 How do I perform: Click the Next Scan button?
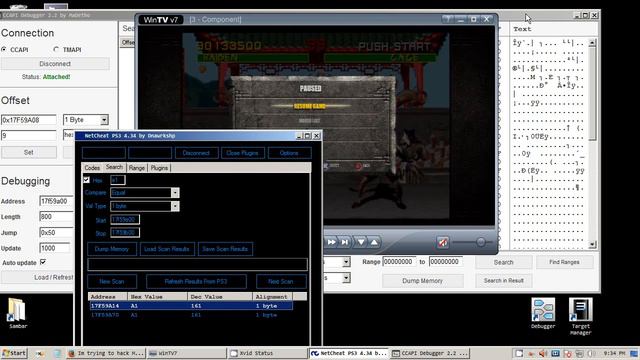(281, 281)
